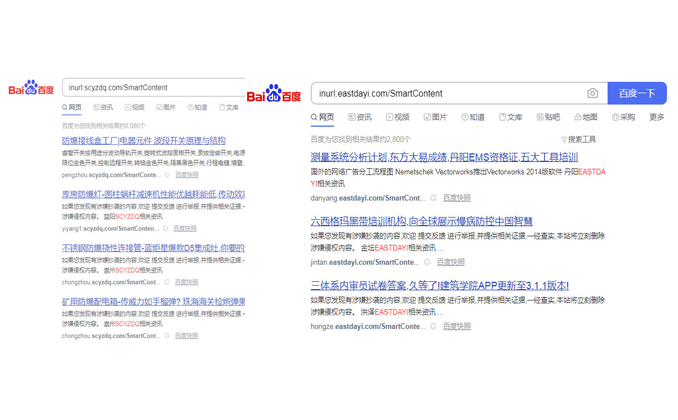Viewport: 678px width, 420px height.
Task: Select the 网页 tab in the eastdayi search
Action: 322,117
